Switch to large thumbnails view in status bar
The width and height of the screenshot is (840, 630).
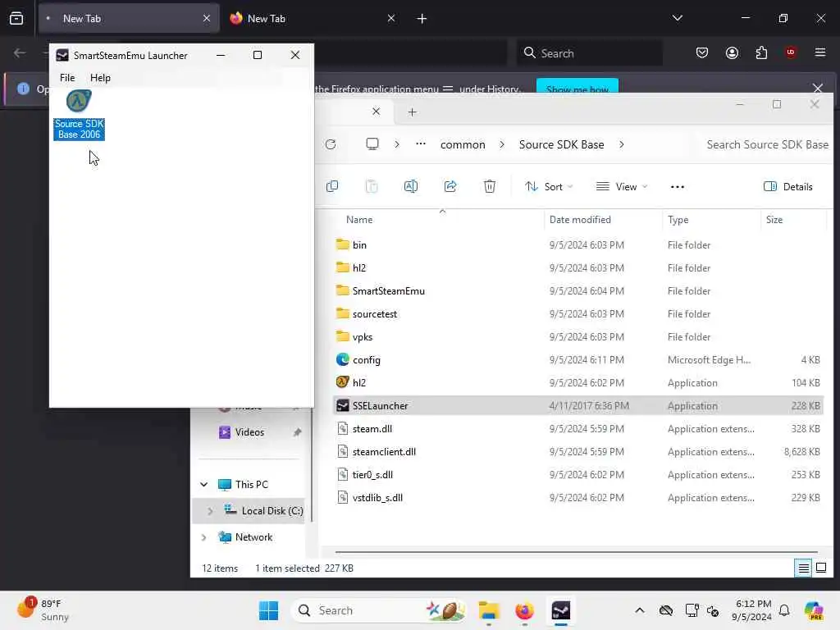(x=820, y=568)
